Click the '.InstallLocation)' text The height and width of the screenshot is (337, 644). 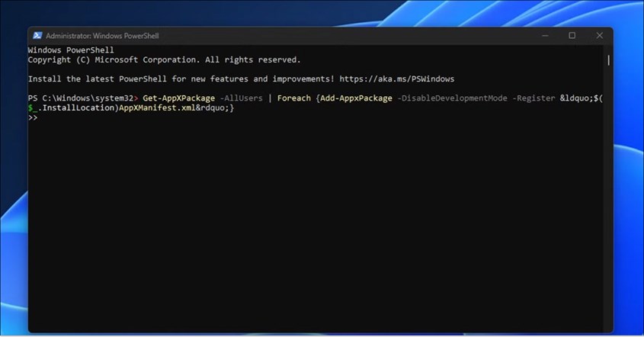point(78,108)
